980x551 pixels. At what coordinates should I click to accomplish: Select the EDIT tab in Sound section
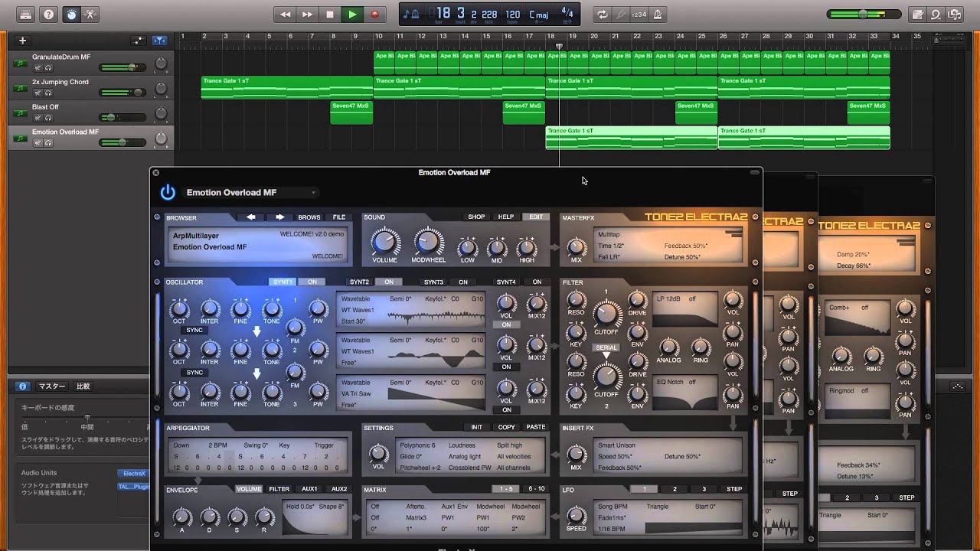tap(536, 217)
